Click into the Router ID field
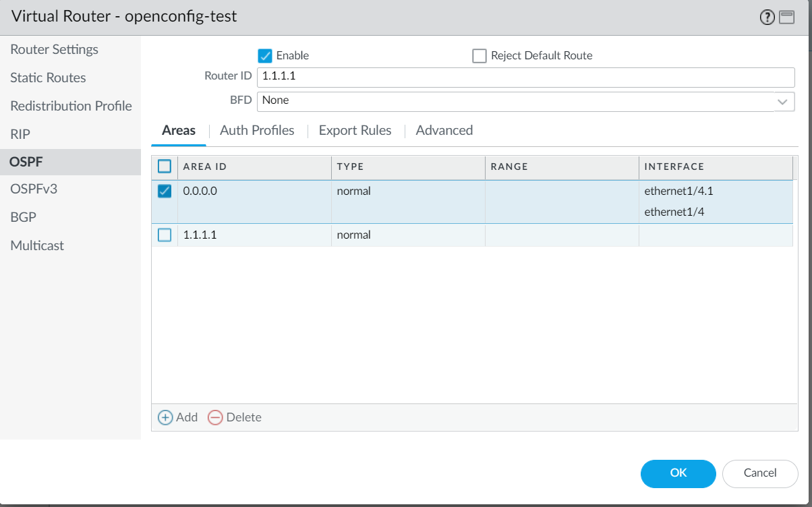 [x=525, y=77]
